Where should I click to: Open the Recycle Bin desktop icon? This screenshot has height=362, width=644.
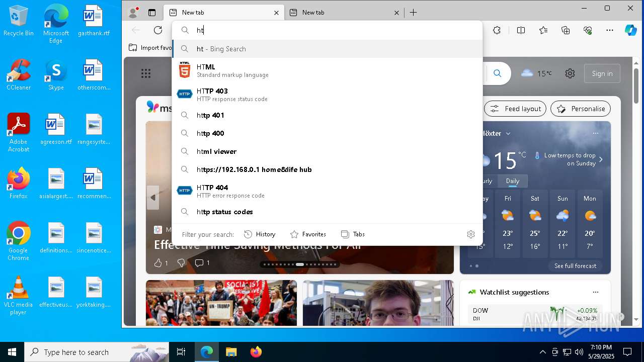coord(19,21)
